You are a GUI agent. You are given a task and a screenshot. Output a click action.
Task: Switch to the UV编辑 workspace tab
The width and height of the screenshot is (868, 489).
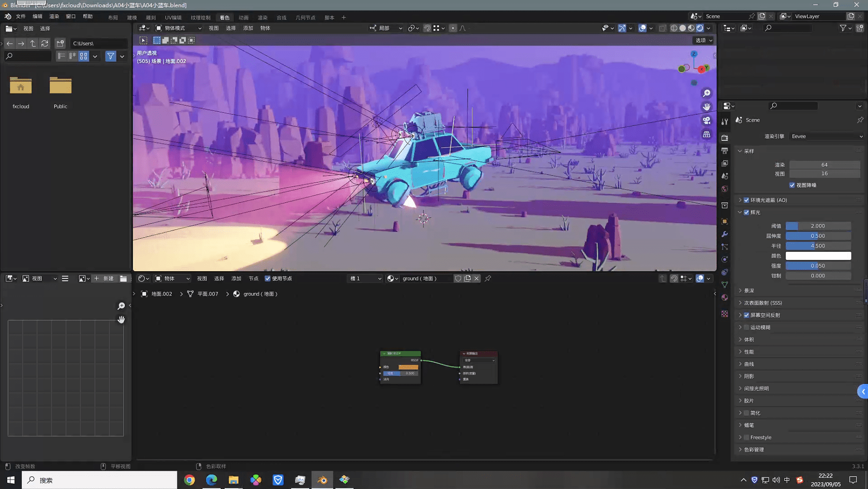tap(173, 17)
